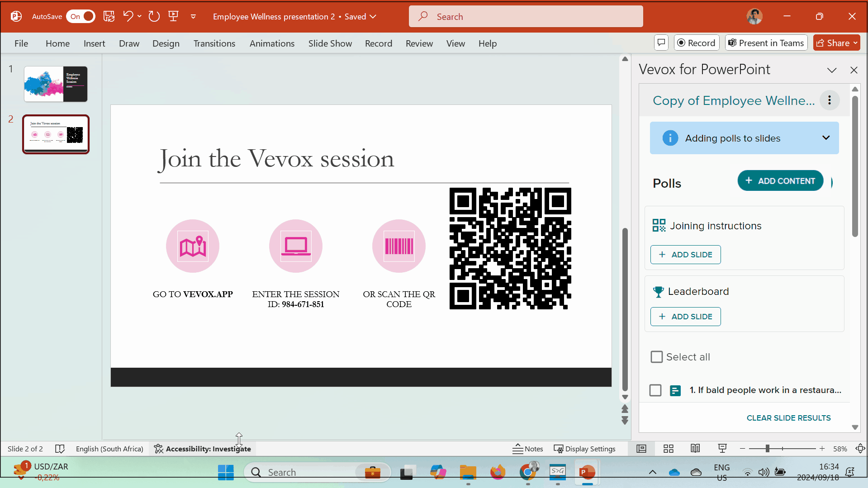Switch to the Transitions ribbon tab
The height and width of the screenshot is (488, 868).
[x=214, y=43]
